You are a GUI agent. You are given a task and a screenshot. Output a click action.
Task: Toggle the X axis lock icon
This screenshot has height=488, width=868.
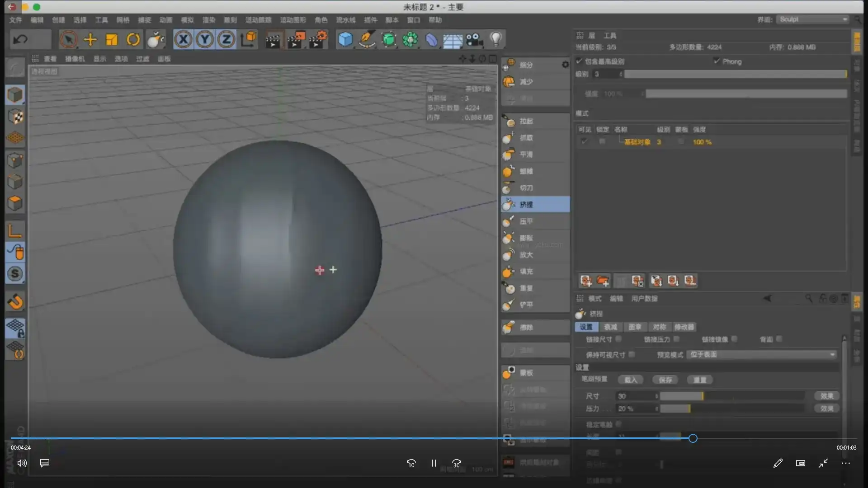(183, 40)
